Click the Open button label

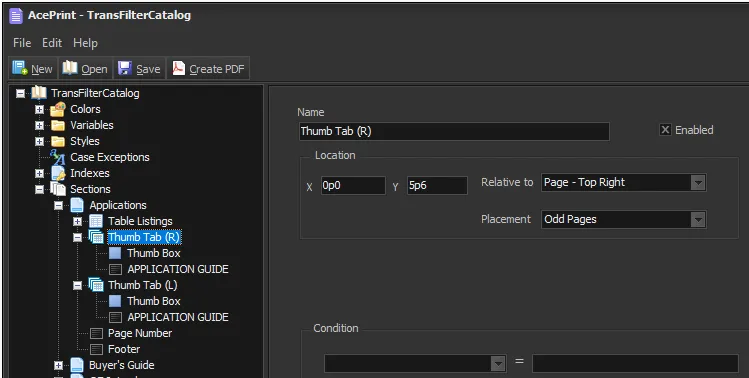pos(94,69)
